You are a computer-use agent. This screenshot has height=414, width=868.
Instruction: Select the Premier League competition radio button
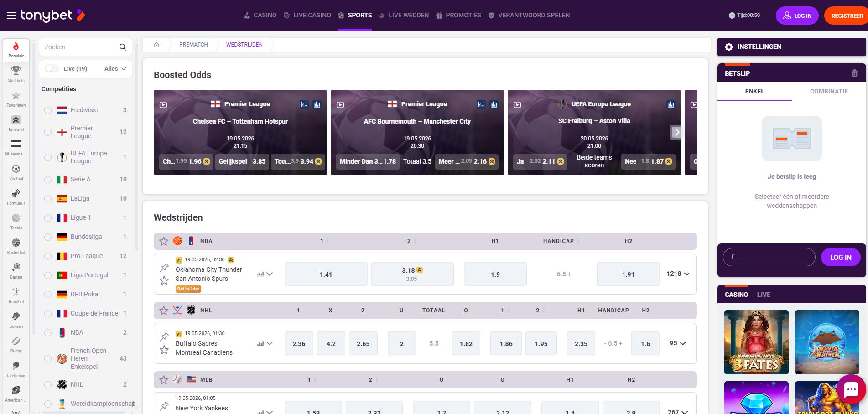pyautogui.click(x=48, y=132)
